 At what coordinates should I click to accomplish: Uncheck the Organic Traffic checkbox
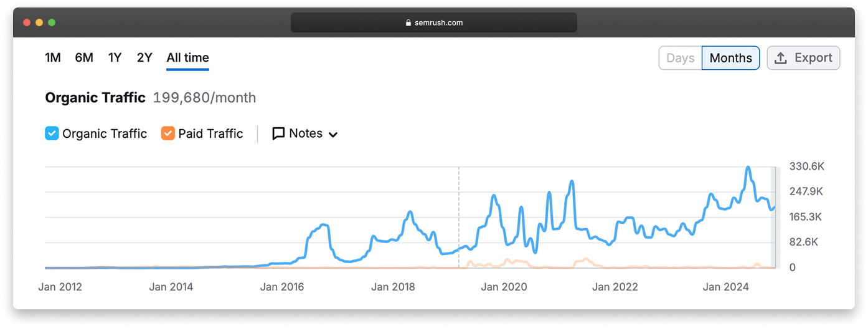pyautogui.click(x=52, y=133)
